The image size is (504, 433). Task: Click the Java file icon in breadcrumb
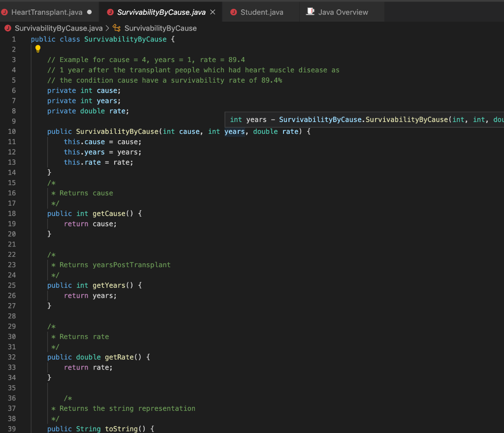[x=8, y=28]
